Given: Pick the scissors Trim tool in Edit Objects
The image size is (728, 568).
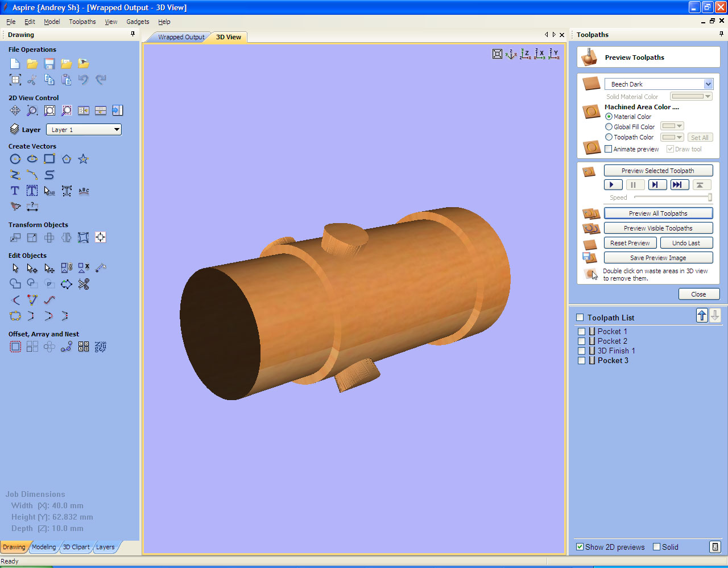Looking at the screenshot, I should [x=84, y=284].
